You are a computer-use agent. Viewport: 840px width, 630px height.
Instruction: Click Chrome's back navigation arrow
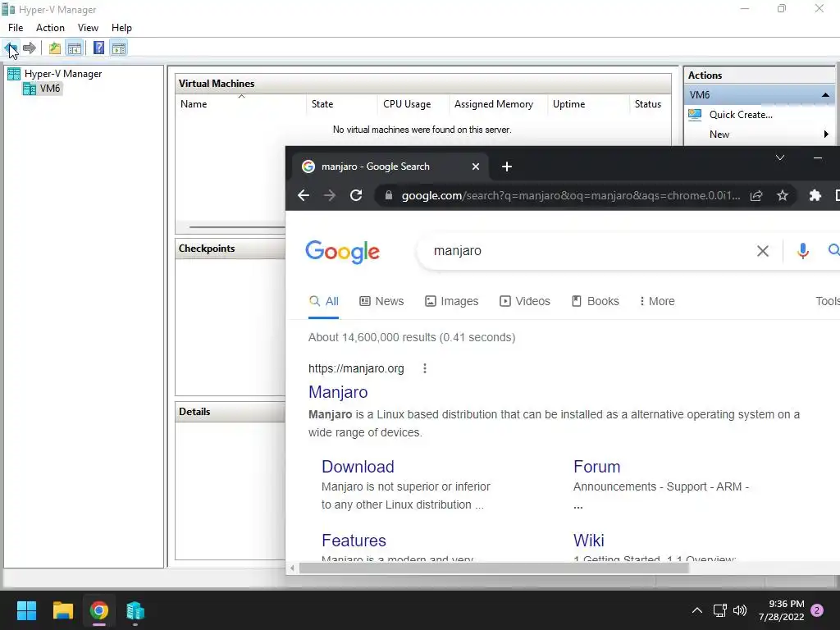pyautogui.click(x=304, y=195)
